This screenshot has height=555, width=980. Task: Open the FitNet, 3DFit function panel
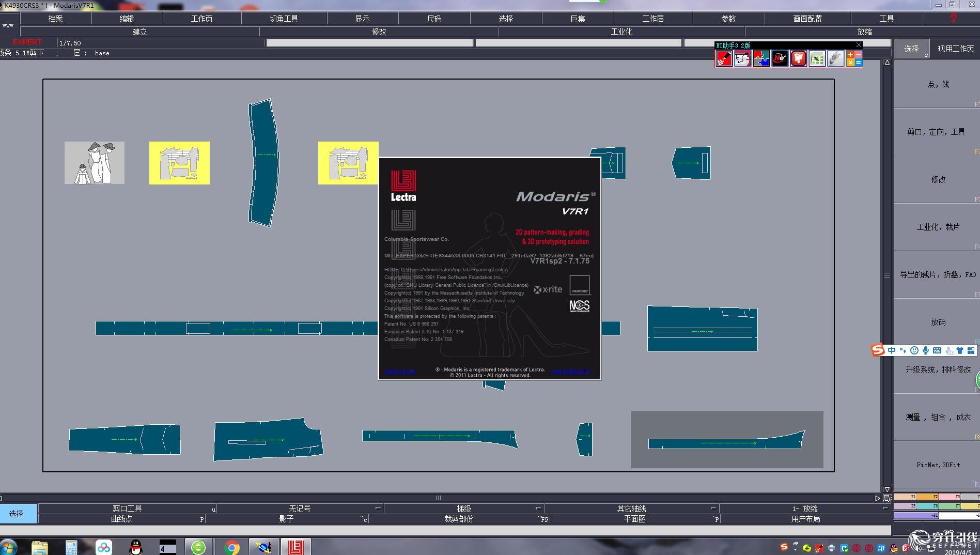(x=938, y=465)
